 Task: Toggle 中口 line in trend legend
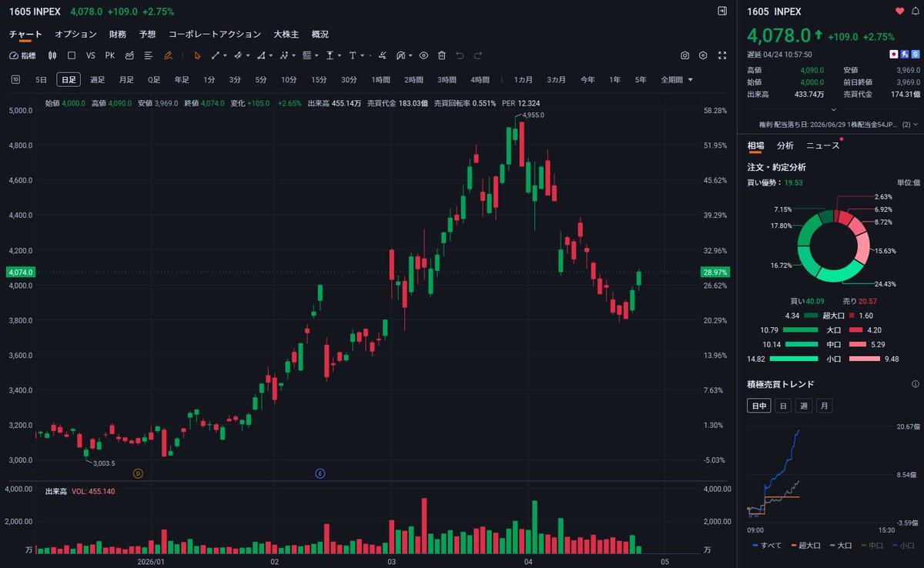coord(872,545)
